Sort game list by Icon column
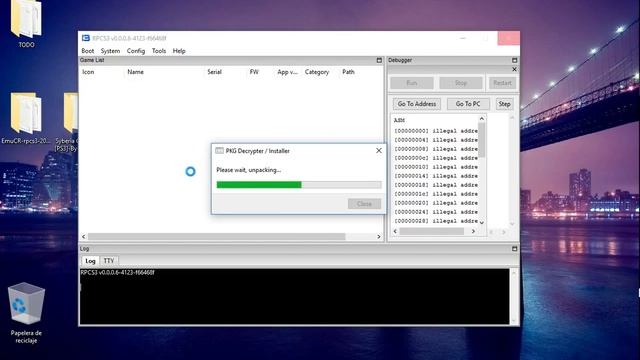 pyautogui.click(x=88, y=72)
